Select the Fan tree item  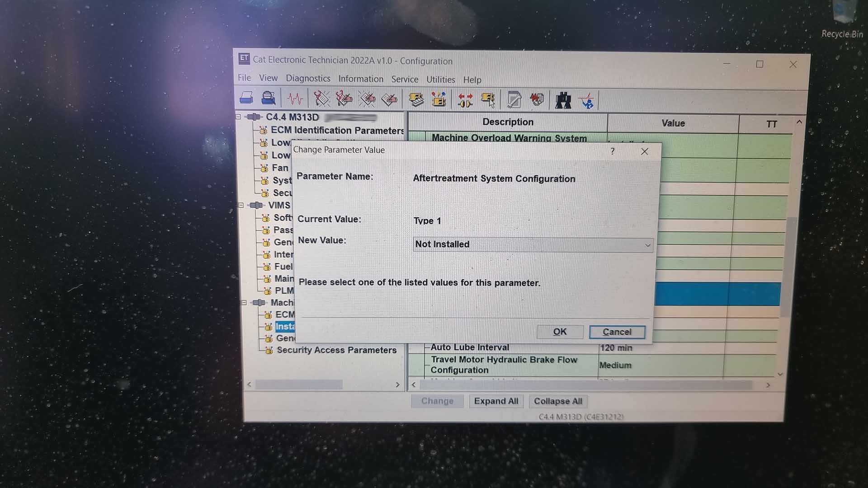click(280, 168)
